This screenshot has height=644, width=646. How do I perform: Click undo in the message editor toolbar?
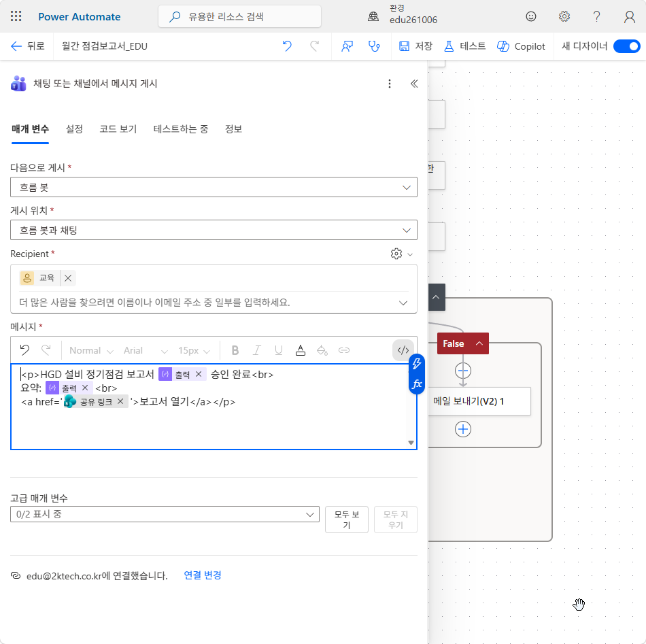[x=24, y=350]
